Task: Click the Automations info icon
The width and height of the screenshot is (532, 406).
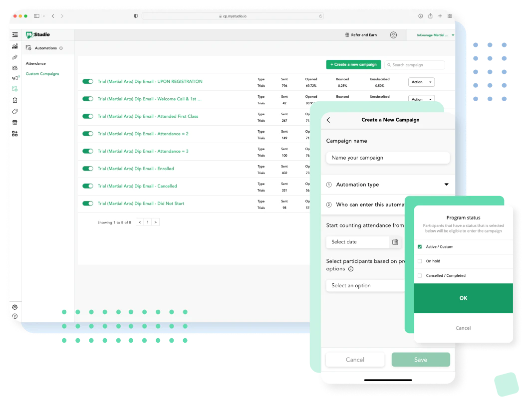Action: coord(61,48)
